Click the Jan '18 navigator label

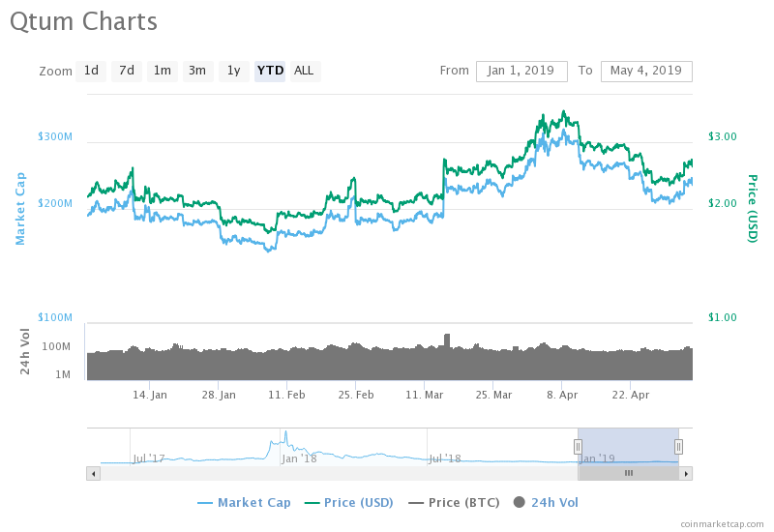tap(299, 458)
